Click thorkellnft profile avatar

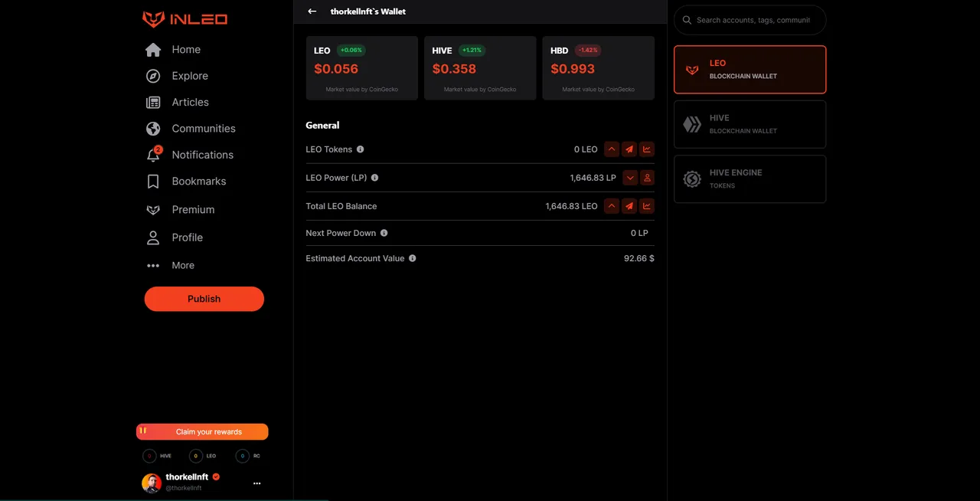(152, 483)
